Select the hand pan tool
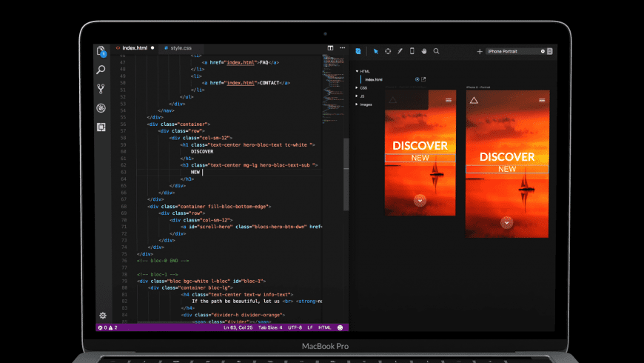The height and width of the screenshot is (363, 644). coord(424,51)
